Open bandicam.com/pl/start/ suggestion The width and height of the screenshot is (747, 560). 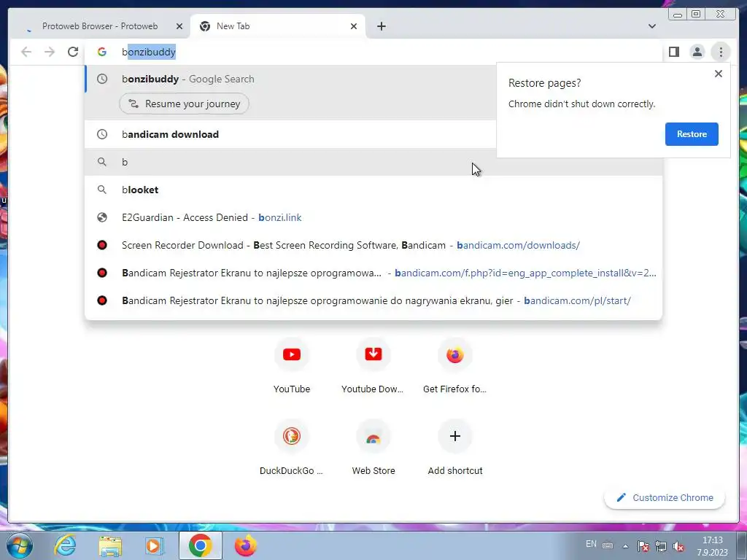point(373,300)
